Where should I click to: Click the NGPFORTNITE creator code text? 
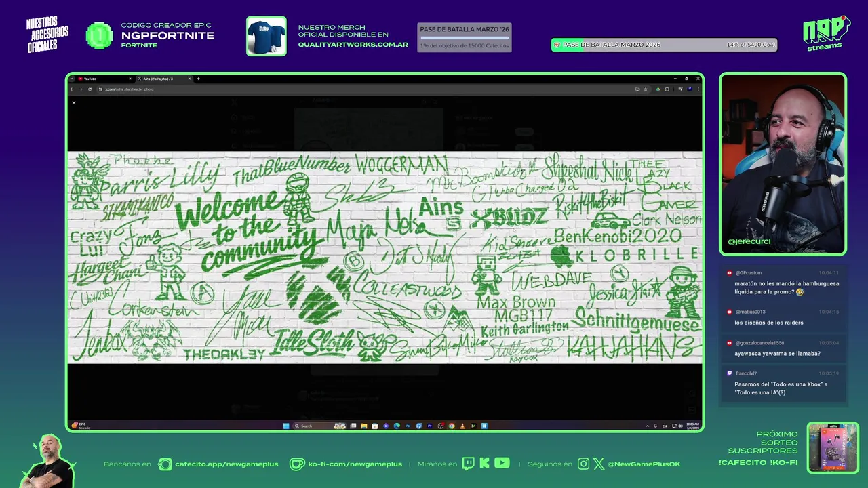167,35
